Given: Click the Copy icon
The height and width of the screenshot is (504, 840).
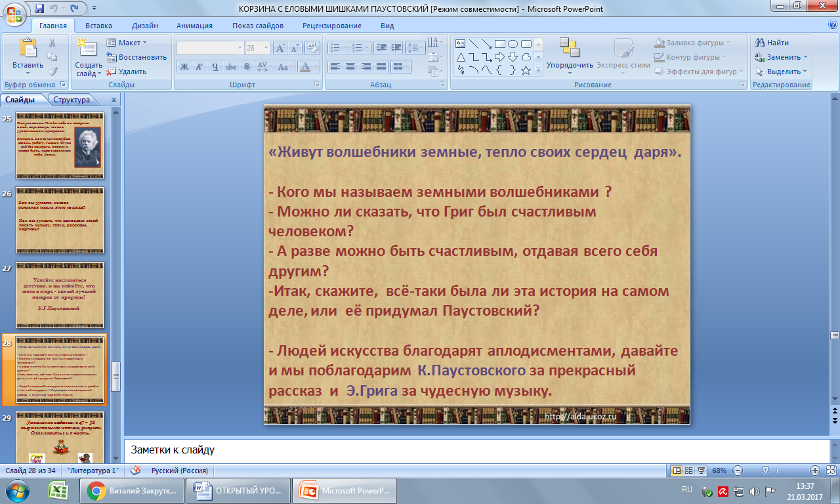Looking at the screenshot, I should (x=52, y=57).
